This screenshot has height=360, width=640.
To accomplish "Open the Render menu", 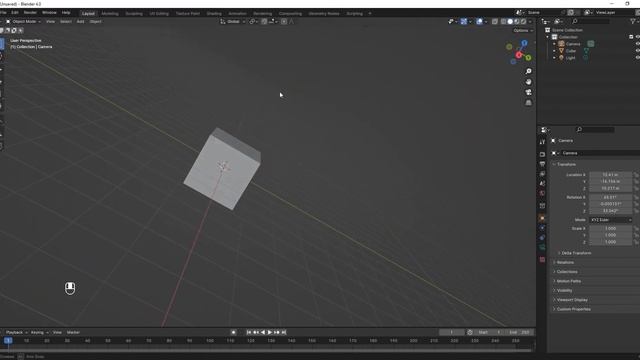I will point(30,13).
